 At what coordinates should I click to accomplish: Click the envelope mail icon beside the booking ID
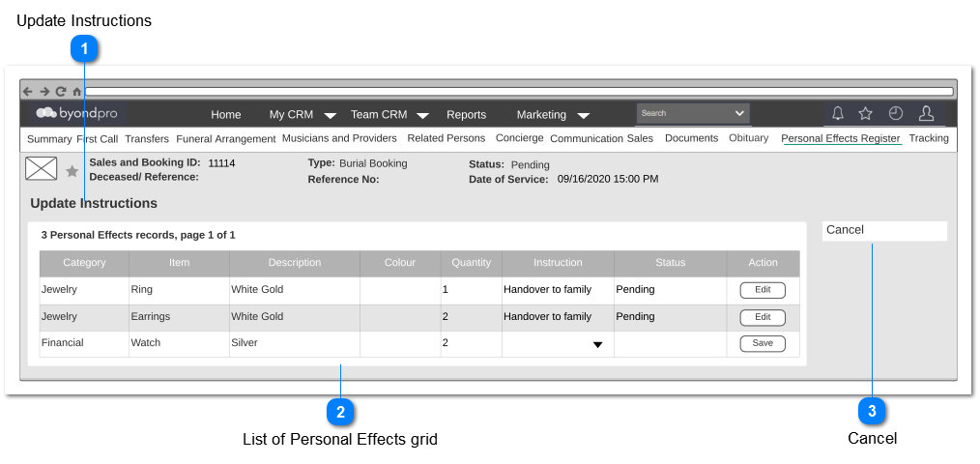42,168
